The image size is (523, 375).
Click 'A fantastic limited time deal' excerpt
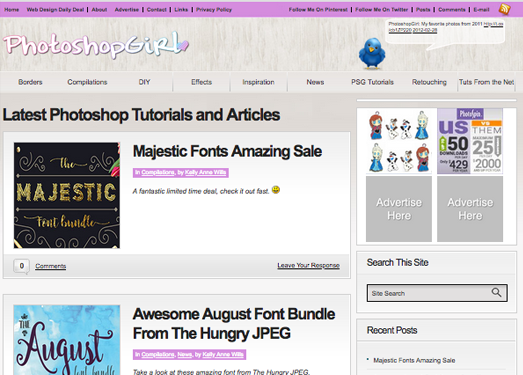coord(201,191)
